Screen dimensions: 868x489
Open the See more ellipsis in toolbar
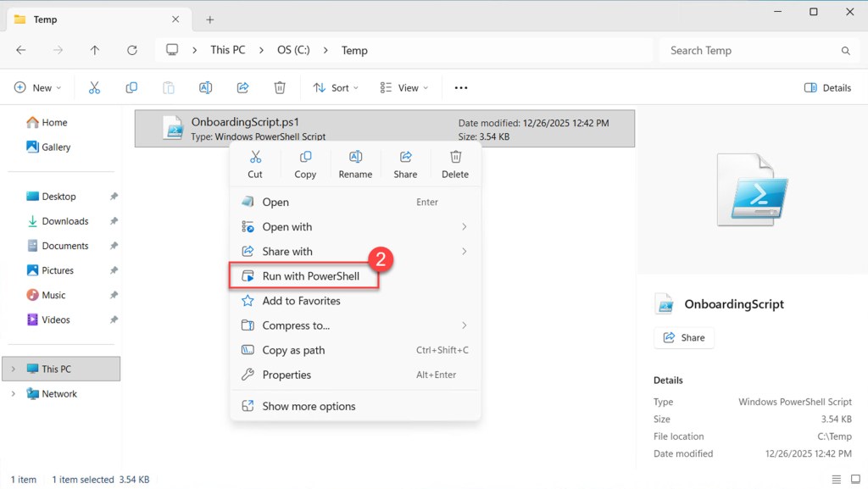click(461, 87)
